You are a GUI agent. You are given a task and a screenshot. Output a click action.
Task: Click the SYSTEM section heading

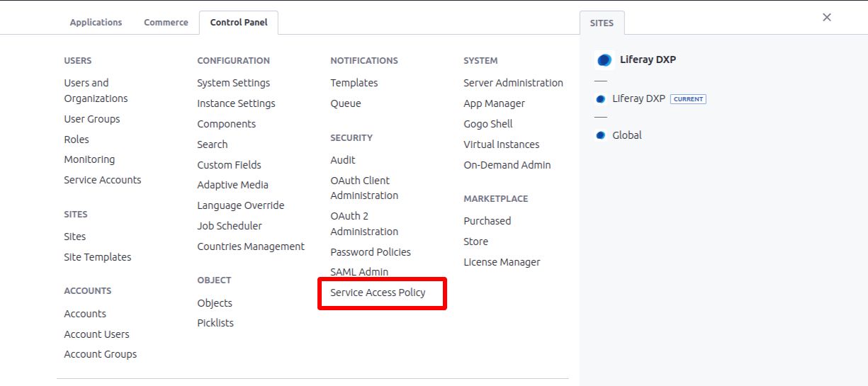click(x=480, y=61)
